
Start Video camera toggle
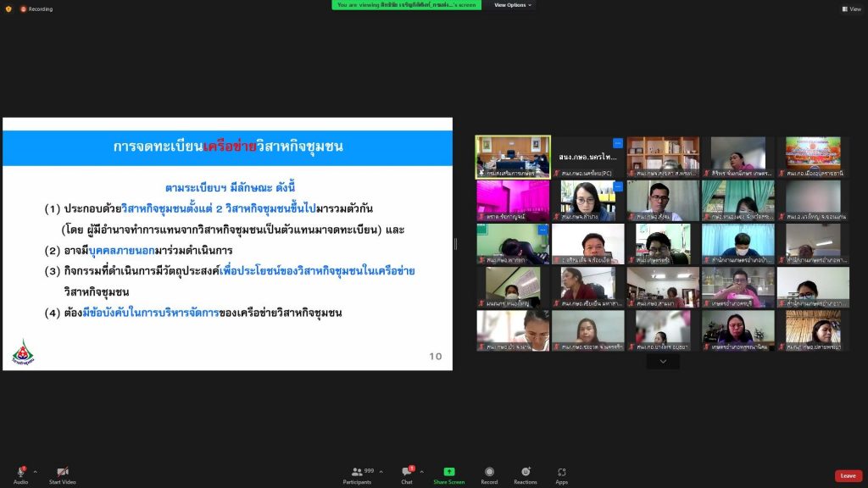coord(62,472)
